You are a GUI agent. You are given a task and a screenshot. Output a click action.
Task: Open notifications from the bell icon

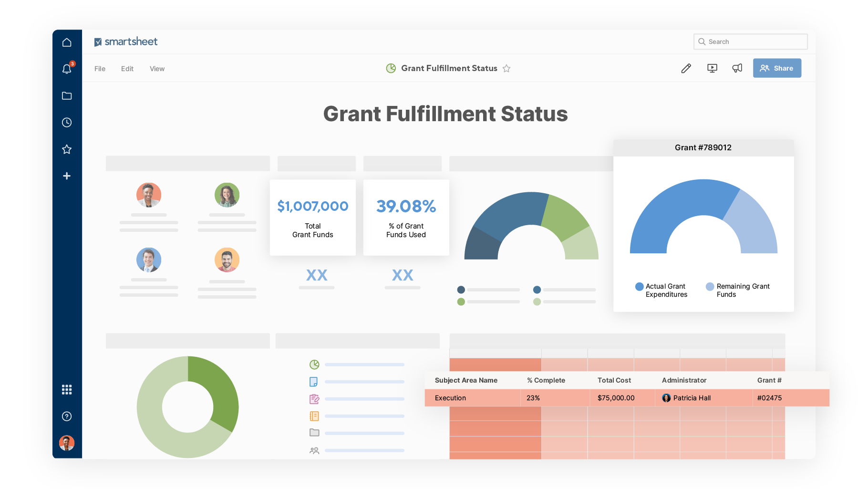pyautogui.click(x=67, y=69)
